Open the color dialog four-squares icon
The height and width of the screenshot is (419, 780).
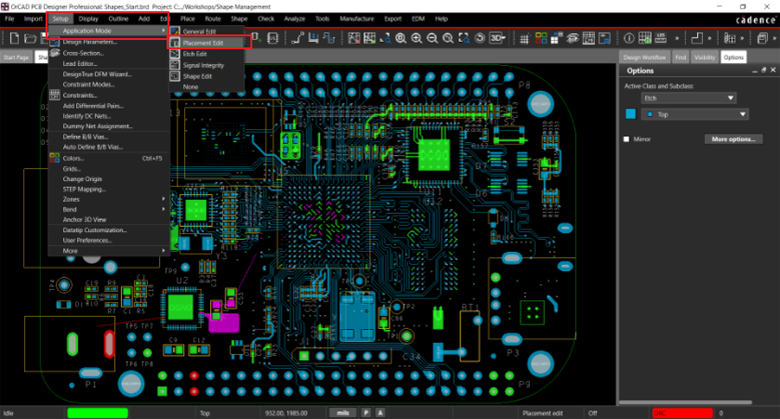point(541,38)
